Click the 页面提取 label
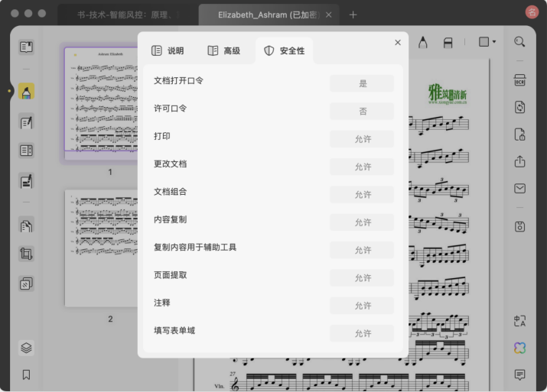The height and width of the screenshot is (392, 547). point(171,275)
